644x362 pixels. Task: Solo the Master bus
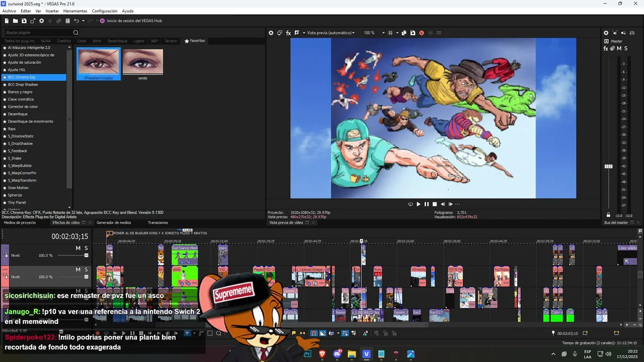[x=626, y=48]
